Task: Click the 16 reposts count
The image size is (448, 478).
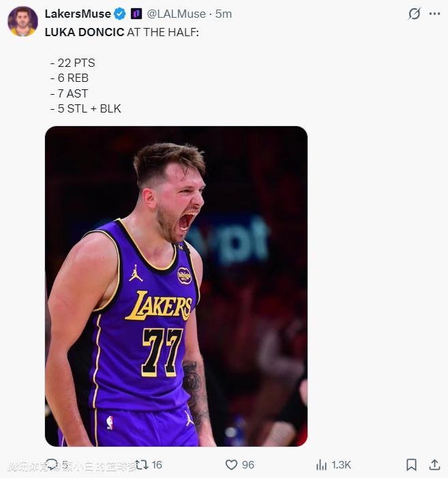Action: 157,464
